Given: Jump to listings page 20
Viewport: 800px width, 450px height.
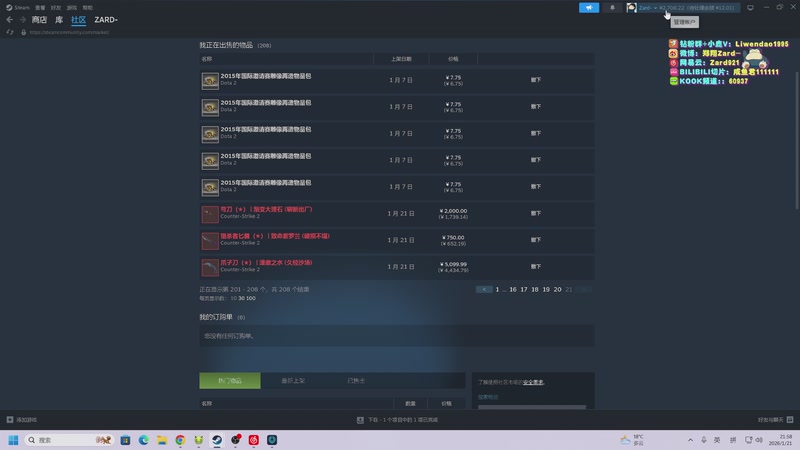Looking at the screenshot, I should pos(557,289).
